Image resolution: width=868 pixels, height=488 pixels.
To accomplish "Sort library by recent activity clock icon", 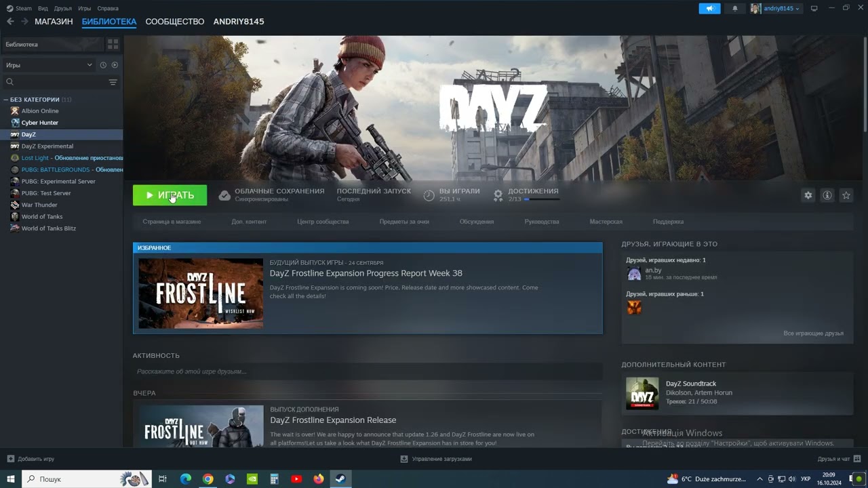I will 103,65.
